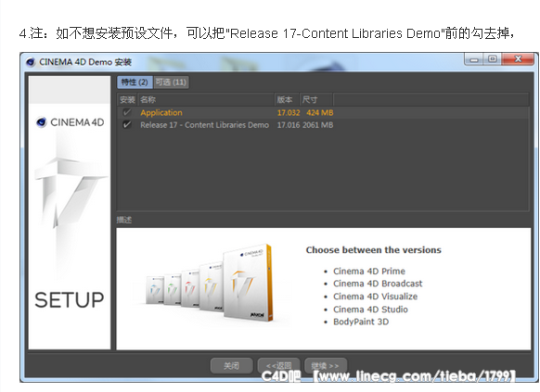This screenshot has height=392, width=540.
Task: Toggle the Application install checkbox
Action: (x=127, y=112)
